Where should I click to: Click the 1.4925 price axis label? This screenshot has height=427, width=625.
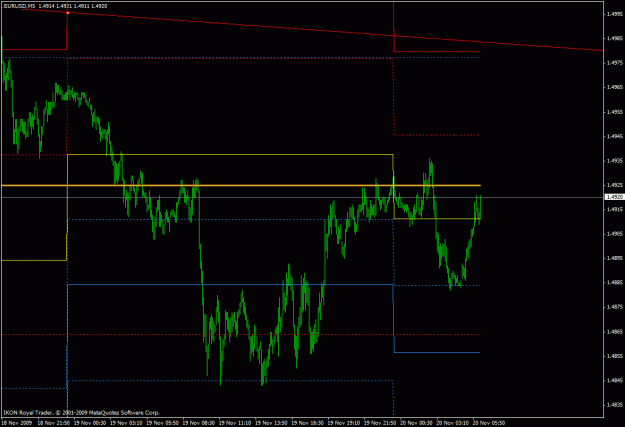(614, 185)
